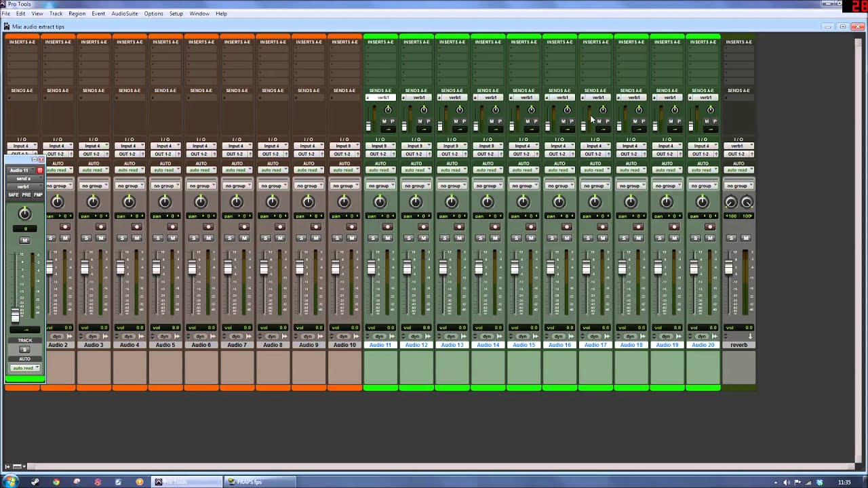Click the Audio 12 record enable button
This screenshot has width=868, height=488.
pos(424,227)
